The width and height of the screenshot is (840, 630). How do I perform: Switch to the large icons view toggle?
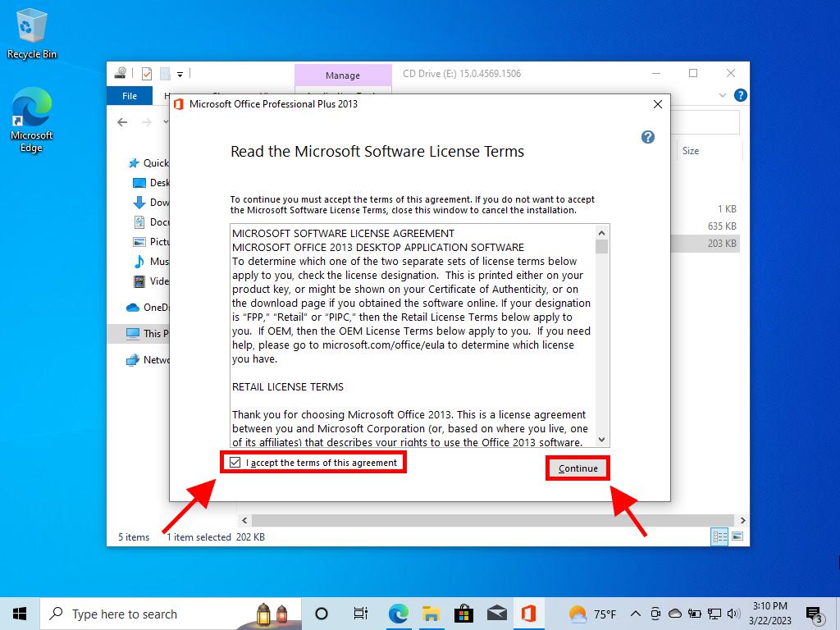pos(737,537)
